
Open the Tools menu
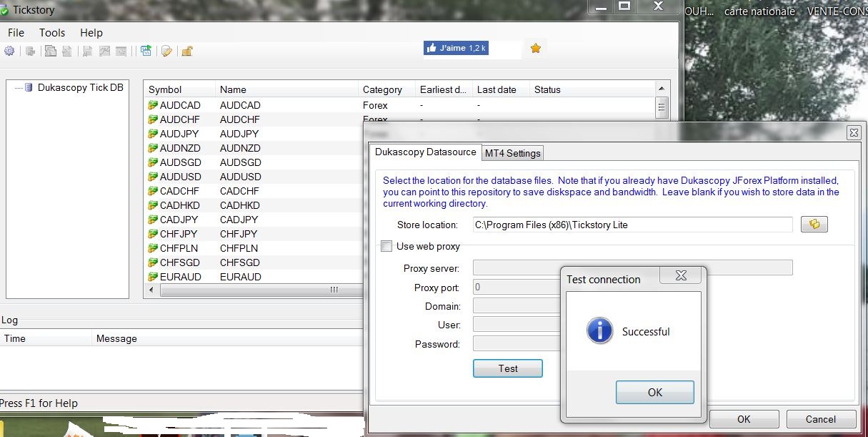pos(52,32)
